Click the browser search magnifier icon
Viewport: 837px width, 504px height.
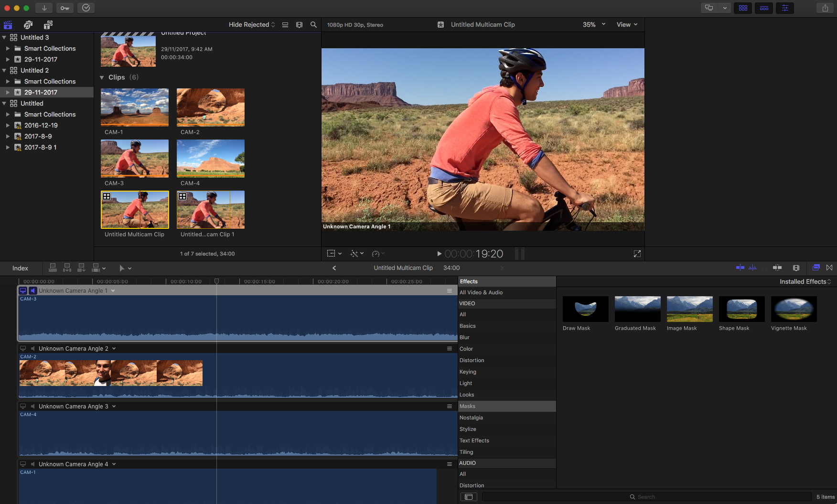tap(313, 25)
